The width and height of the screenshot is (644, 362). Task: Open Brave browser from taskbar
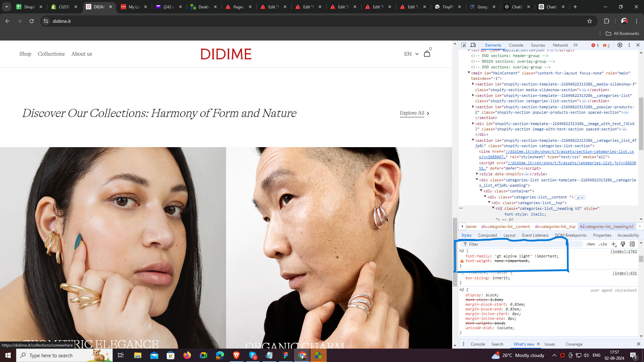236,355
